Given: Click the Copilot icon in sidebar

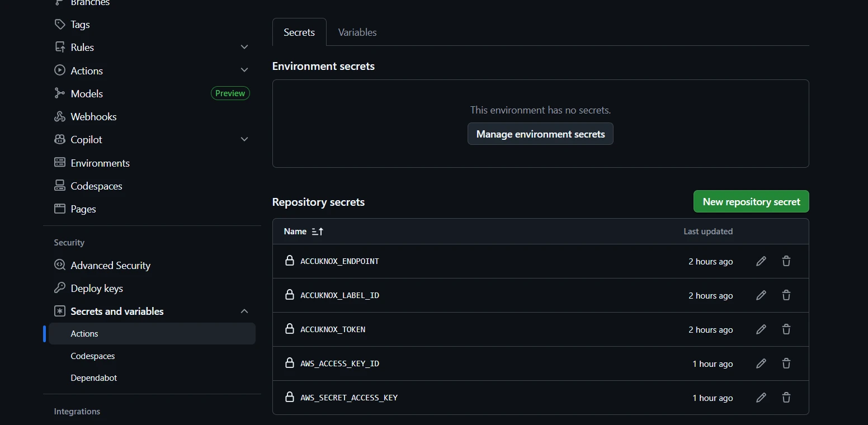Looking at the screenshot, I should [59, 139].
